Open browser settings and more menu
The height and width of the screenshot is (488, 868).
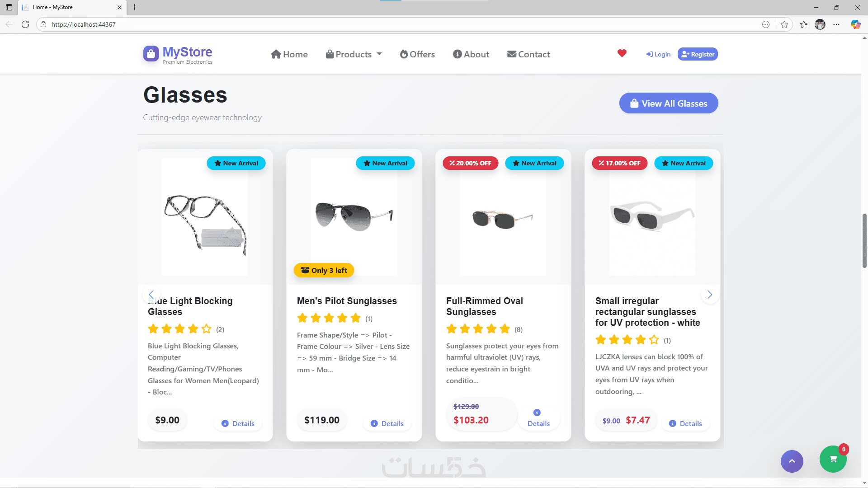pos(836,24)
